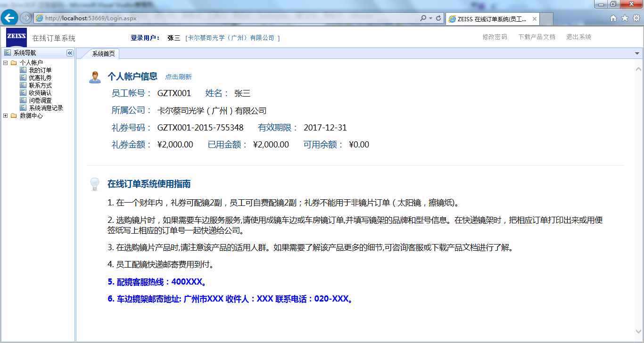This screenshot has width=644, height=343.
Task: Click expiry date 2017-12-31
Action: click(x=325, y=128)
